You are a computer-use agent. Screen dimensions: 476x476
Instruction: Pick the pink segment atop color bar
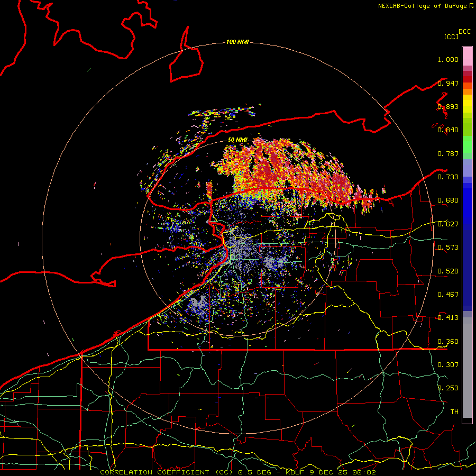467,56
